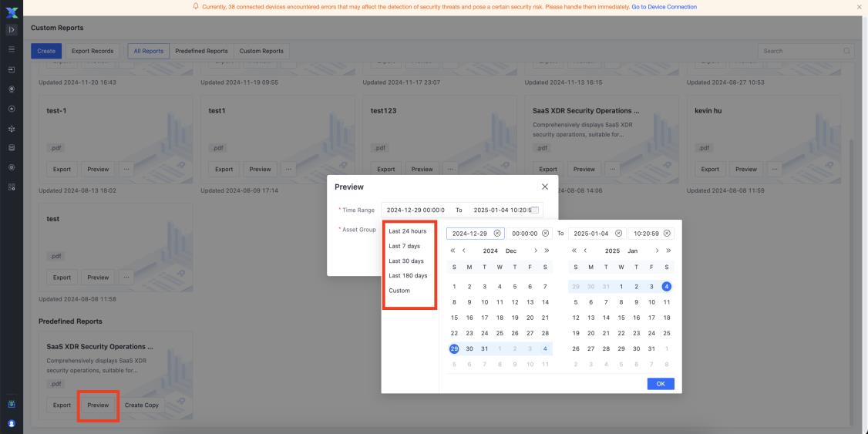The image size is (868, 434).
Task: Select Custom time range preset
Action: (x=399, y=291)
